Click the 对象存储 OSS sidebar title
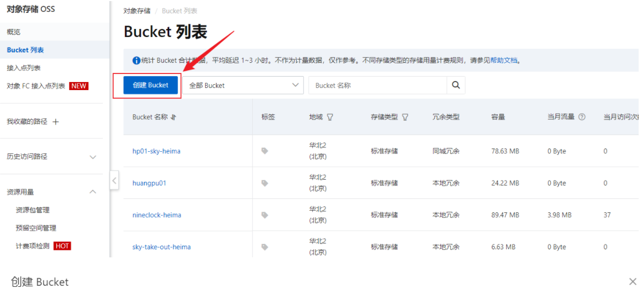644x289 pixels. click(x=31, y=9)
